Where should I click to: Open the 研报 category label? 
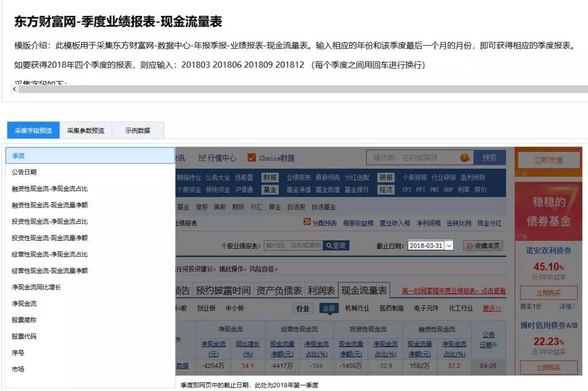(x=386, y=178)
